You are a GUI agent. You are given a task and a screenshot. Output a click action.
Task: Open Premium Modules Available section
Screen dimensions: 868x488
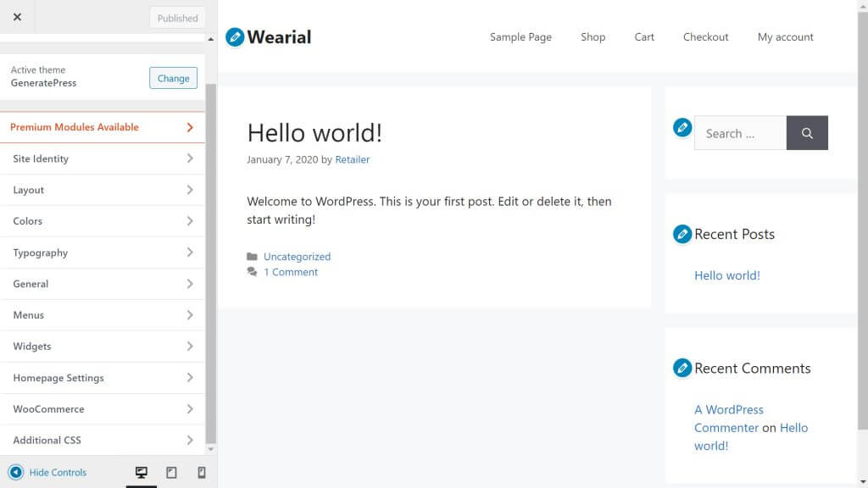coord(103,127)
